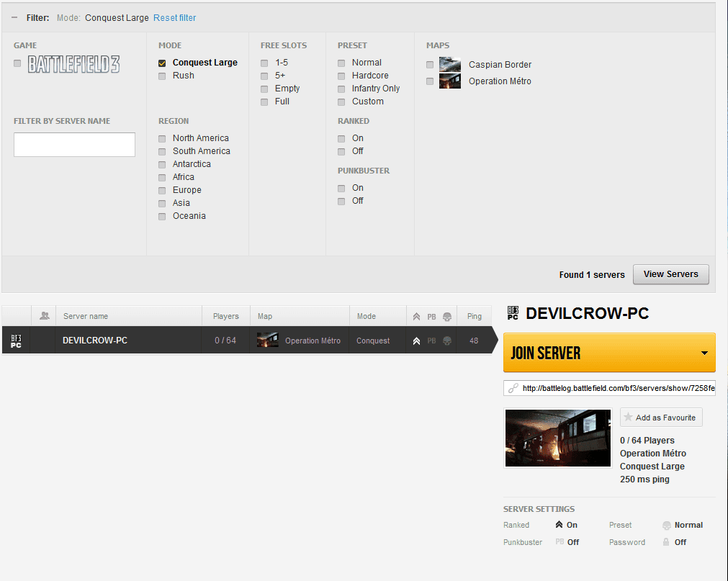Select the Asia region checkbox
728x581 pixels.
[162, 204]
